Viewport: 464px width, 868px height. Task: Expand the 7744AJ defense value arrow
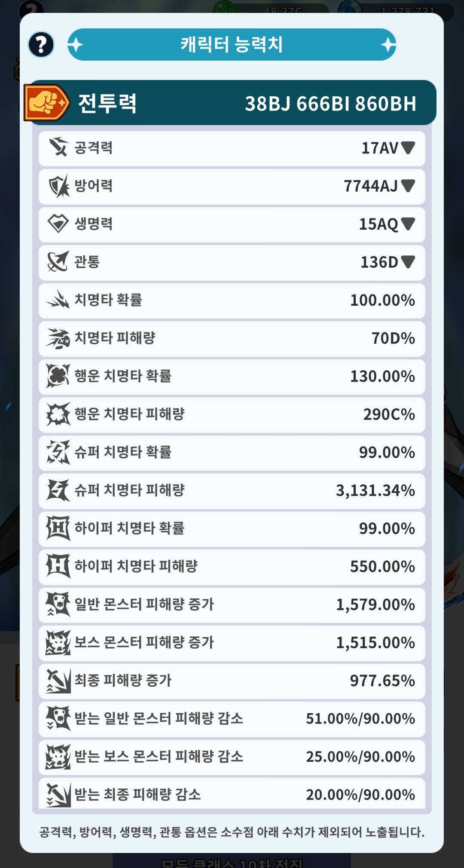point(408,185)
